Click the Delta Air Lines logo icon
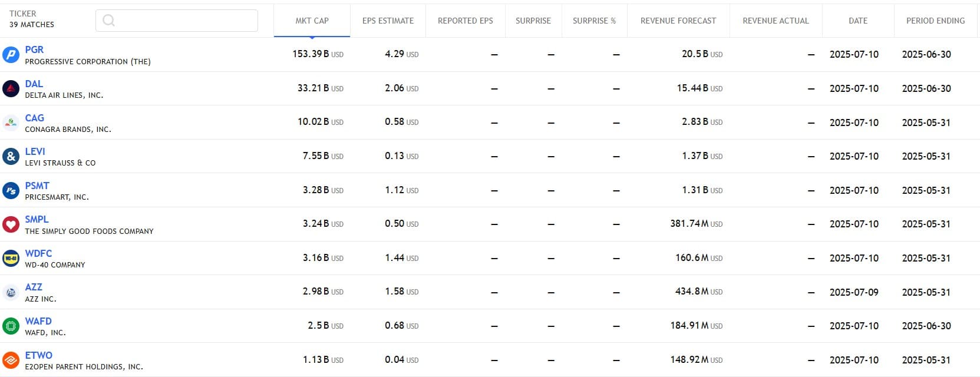Screen dimensions: 980x377 pos(11,89)
